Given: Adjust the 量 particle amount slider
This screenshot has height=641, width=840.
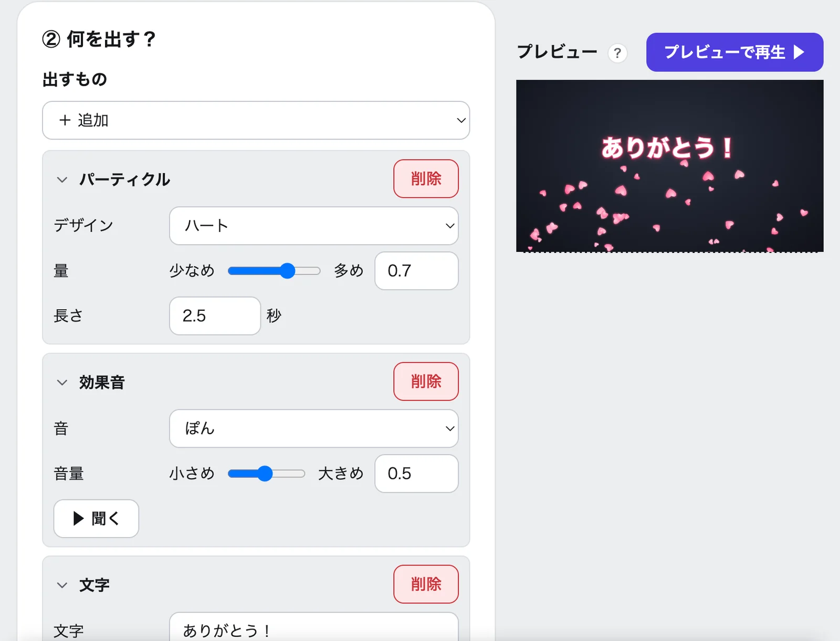Looking at the screenshot, I should pyautogui.click(x=274, y=271).
